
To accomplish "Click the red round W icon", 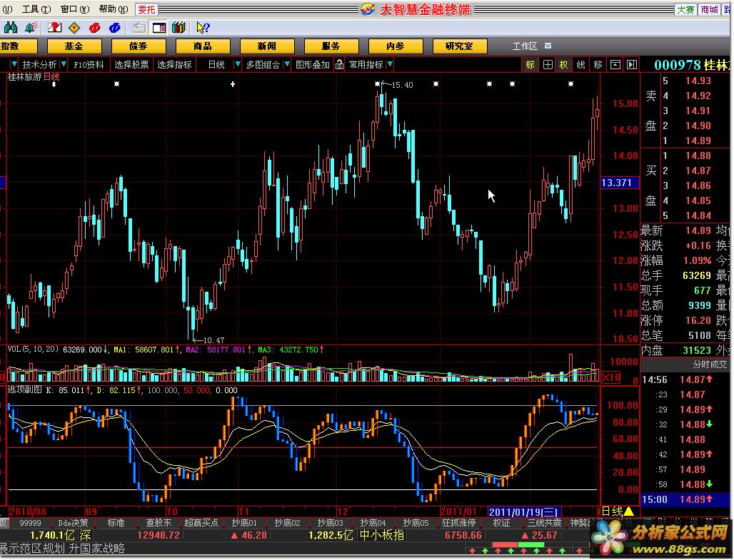I will [94, 28].
